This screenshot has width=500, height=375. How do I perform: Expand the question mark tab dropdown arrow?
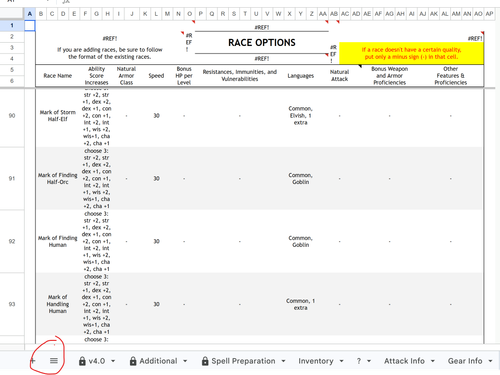click(x=369, y=361)
